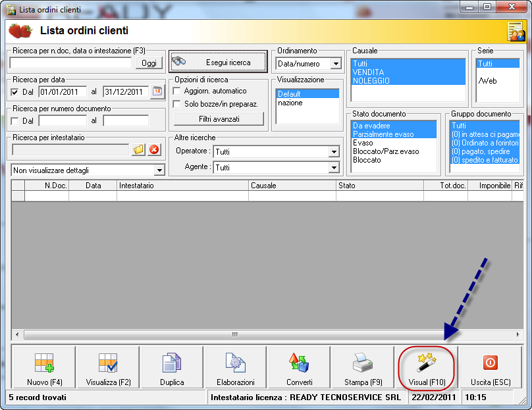The image size is (532, 410).
Task: Open the yellow folder intestatario picker
Action: coord(139,149)
